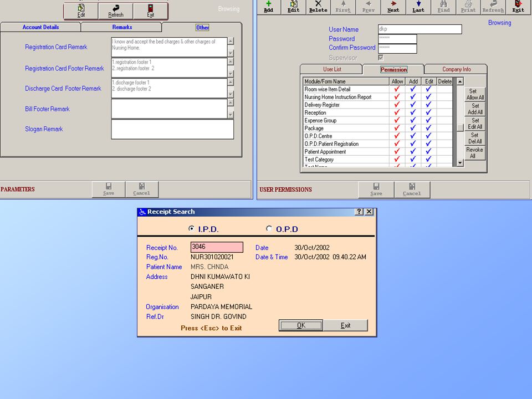Click Delete in User Permissions toolbar
The image size is (532, 399).
pos(318,7)
